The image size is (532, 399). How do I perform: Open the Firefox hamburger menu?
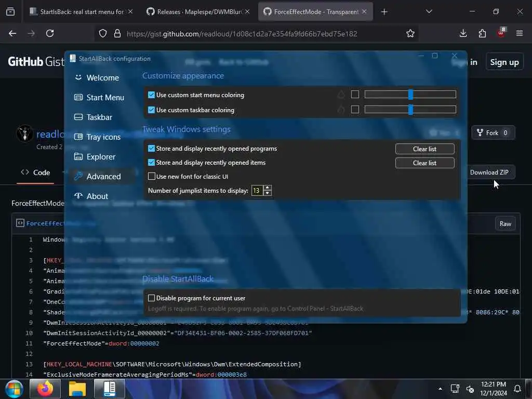[520, 33]
